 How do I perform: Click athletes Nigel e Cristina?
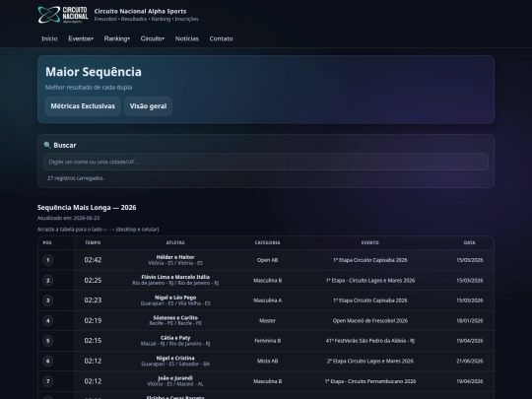point(175,359)
